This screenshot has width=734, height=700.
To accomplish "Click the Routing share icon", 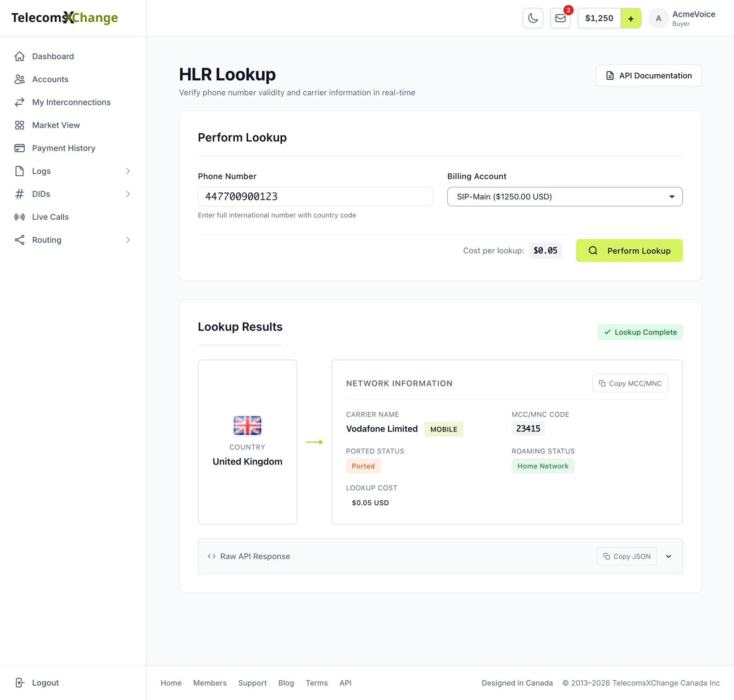I will point(19,240).
